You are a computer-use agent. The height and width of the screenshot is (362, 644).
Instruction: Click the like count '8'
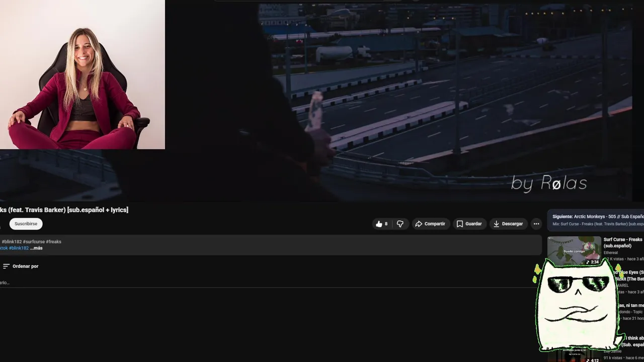[x=386, y=224]
